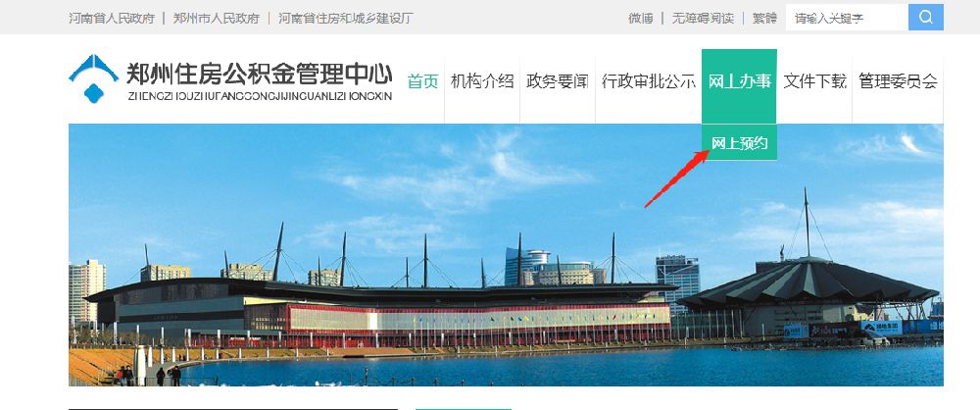This screenshot has width=980, height=410.
Task: Click the pinyin subtitle under the site title
Action: tap(260, 96)
